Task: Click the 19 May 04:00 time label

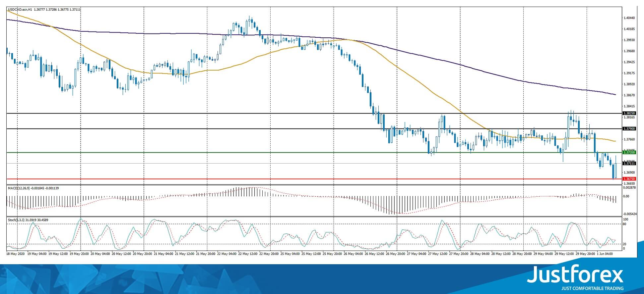Action: (37, 254)
